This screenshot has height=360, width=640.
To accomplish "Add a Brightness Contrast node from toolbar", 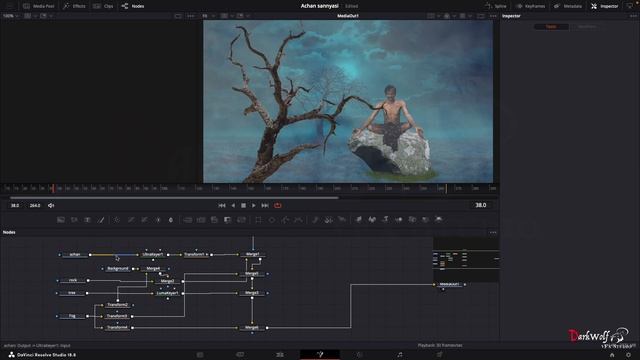I will pos(158,220).
